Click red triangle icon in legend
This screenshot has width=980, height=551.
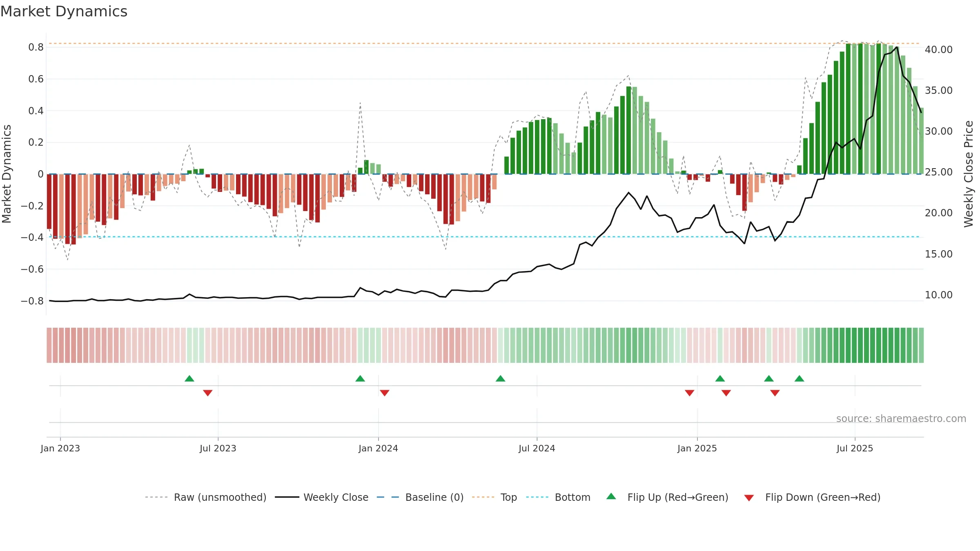point(749,498)
